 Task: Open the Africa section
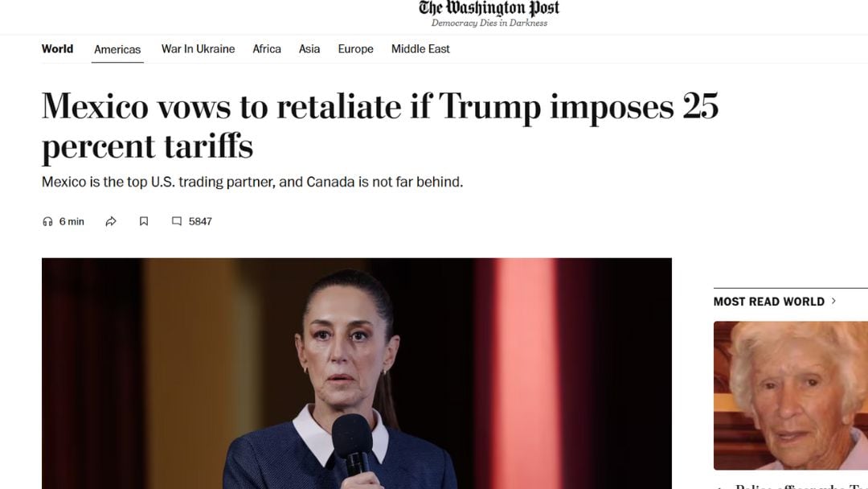pos(267,49)
